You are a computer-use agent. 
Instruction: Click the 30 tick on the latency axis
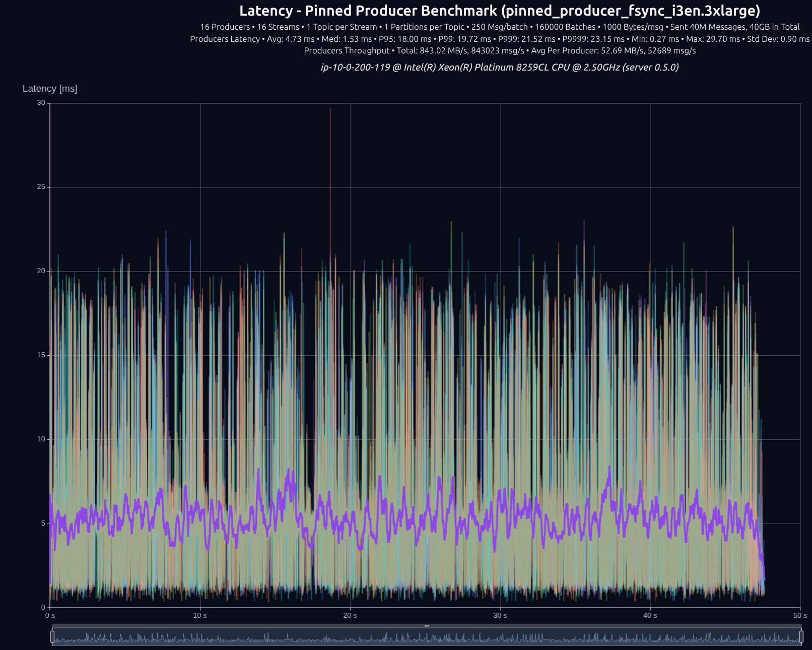[x=41, y=103]
